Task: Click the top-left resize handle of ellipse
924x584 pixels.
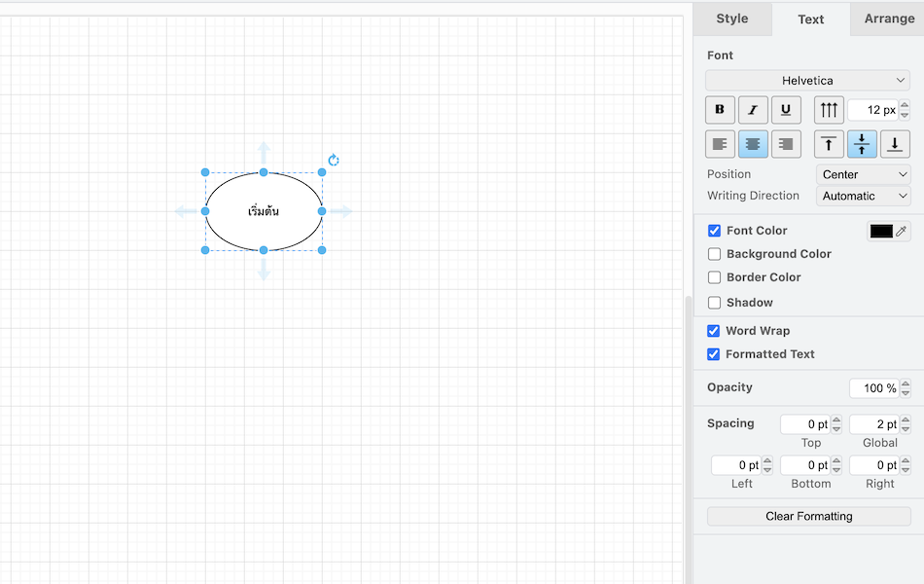Action: [x=205, y=172]
